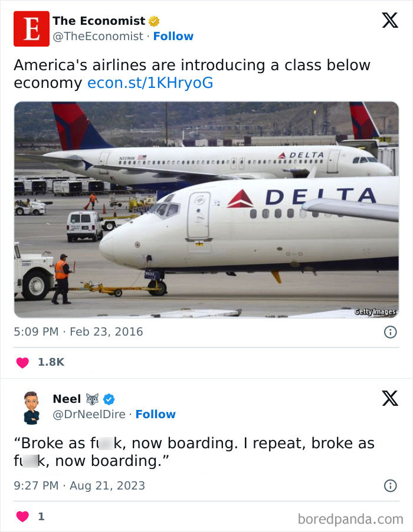
Task: Click The Economist red logo avatar
Action: (x=31, y=29)
